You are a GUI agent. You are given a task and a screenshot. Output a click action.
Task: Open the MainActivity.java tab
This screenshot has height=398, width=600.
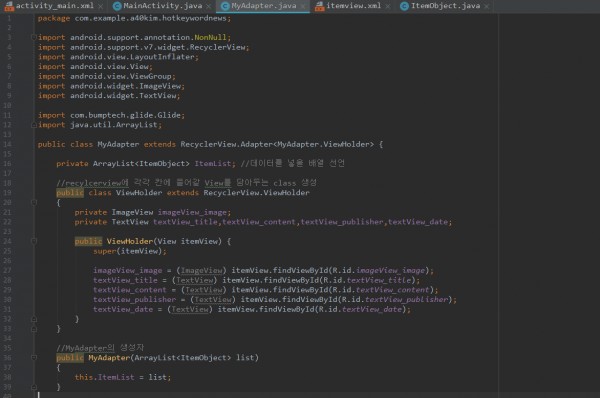pos(163,6)
